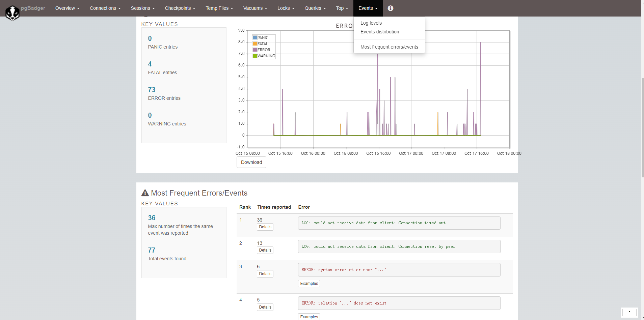Image resolution: width=644 pixels, height=320 pixels.
Task: Click the back-to-top arrow button
Action: pos(629,312)
